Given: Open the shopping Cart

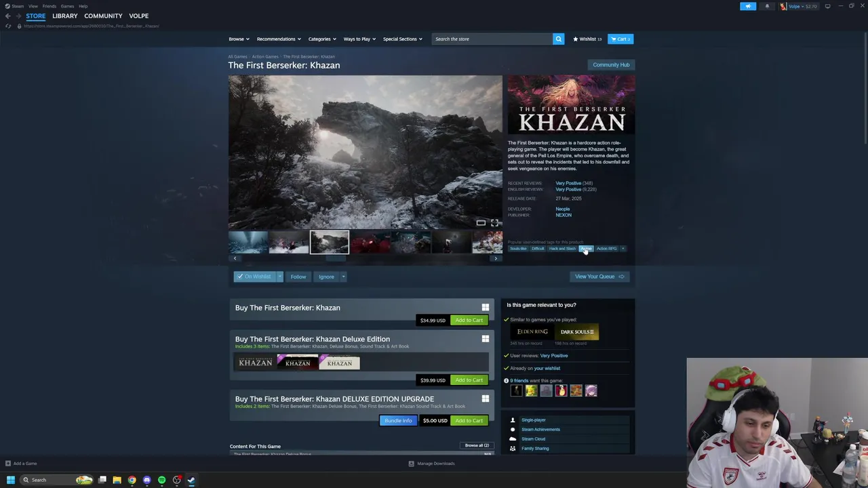Looking at the screenshot, I should (x=620, y=39).
